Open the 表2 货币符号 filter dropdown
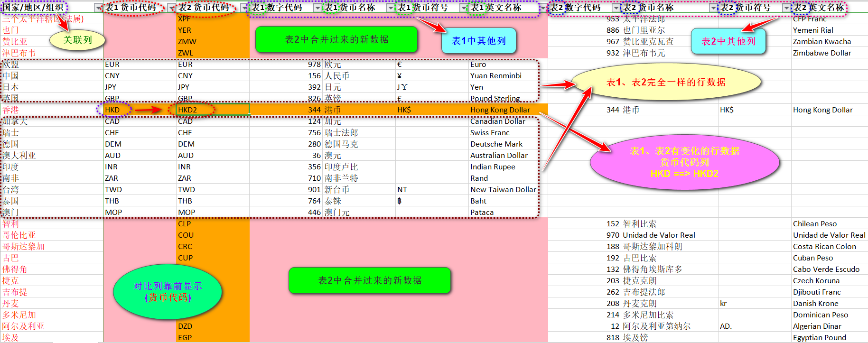868x343 pixels. tap(786, 8)
